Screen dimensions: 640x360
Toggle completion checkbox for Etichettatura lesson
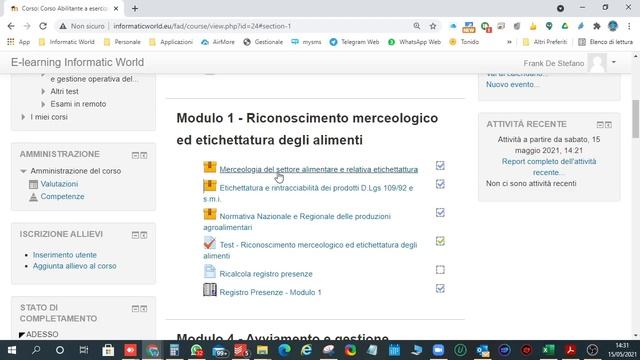(x=440, y=184)
